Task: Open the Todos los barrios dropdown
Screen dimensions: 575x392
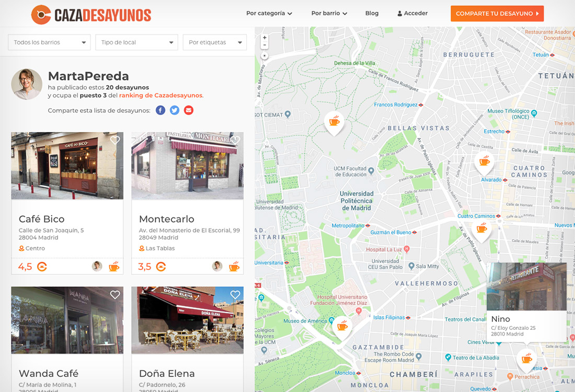Action: (x=50, y=42)
